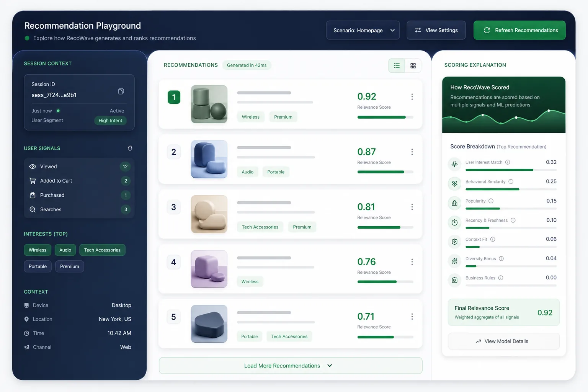Select the Audio interest chip

[65, 250]
